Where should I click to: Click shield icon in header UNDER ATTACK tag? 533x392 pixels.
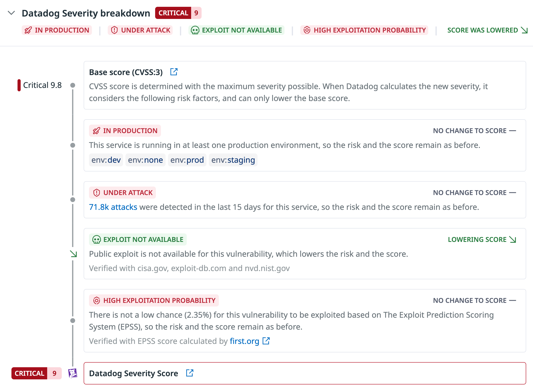pyautogui.click(x=114, y=30)
